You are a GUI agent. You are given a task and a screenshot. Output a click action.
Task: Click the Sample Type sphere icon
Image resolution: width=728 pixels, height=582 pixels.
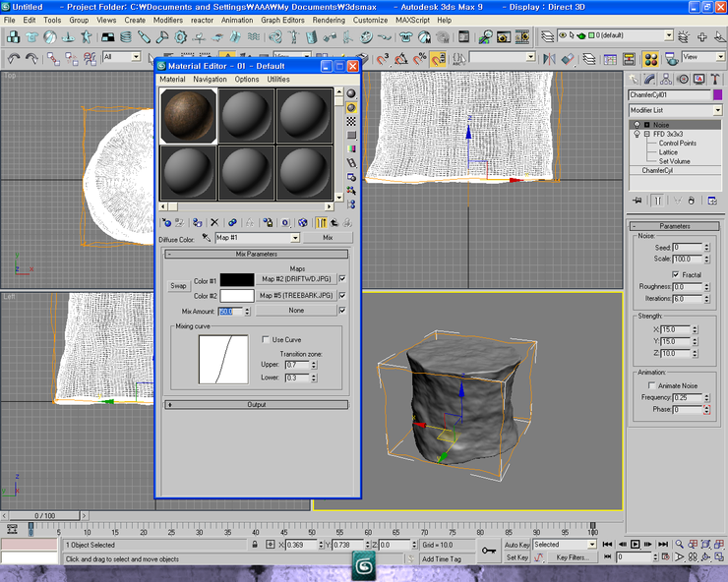click(x=351, y=93)
